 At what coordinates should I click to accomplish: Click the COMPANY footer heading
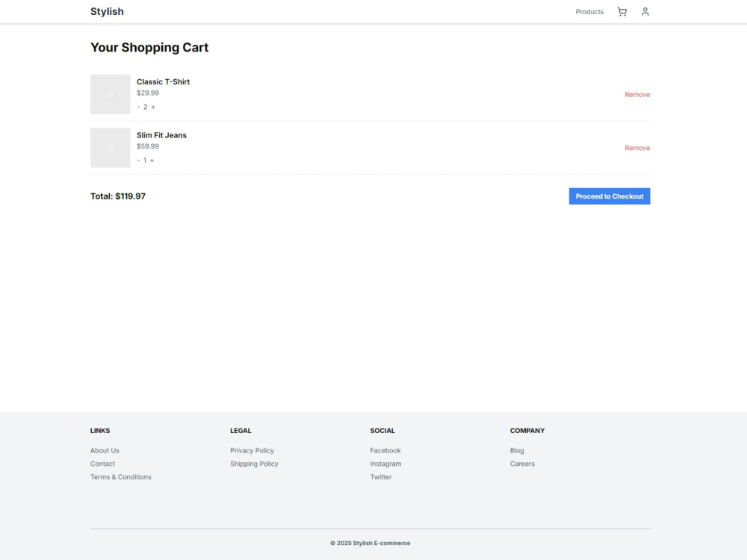point(527,431)
